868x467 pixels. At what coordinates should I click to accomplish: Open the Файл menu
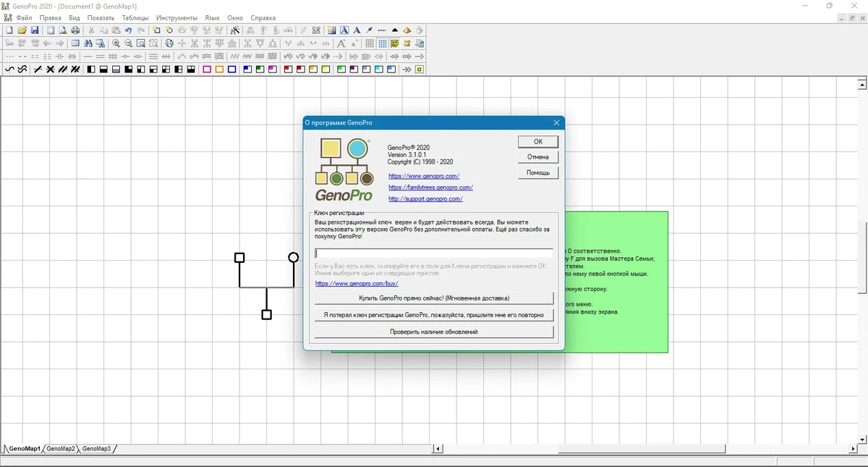(x=24, y=17)
